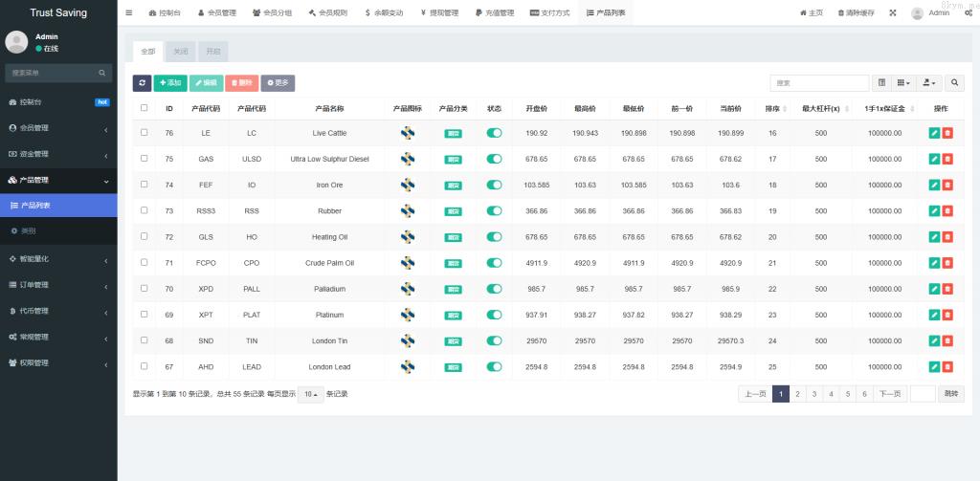980x481 pixels.
Task: Click the table search magnifier button
Action: [954, 83]
